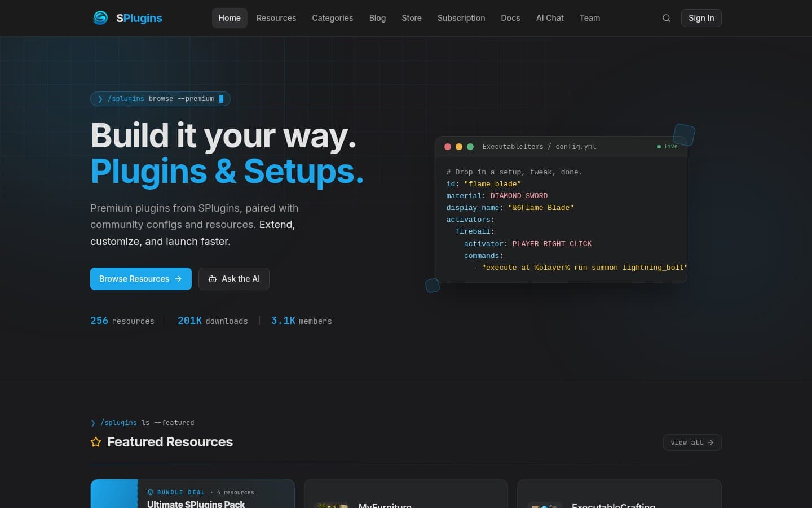Click the "Build it your way." headline
Screen dimensions: 812x508
click(x=223, y=135)
